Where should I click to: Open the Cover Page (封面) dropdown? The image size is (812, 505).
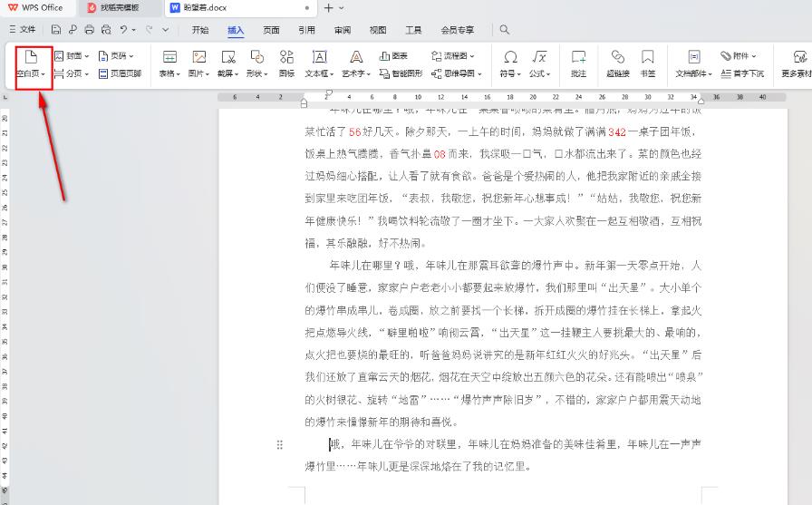coord(72,56)
